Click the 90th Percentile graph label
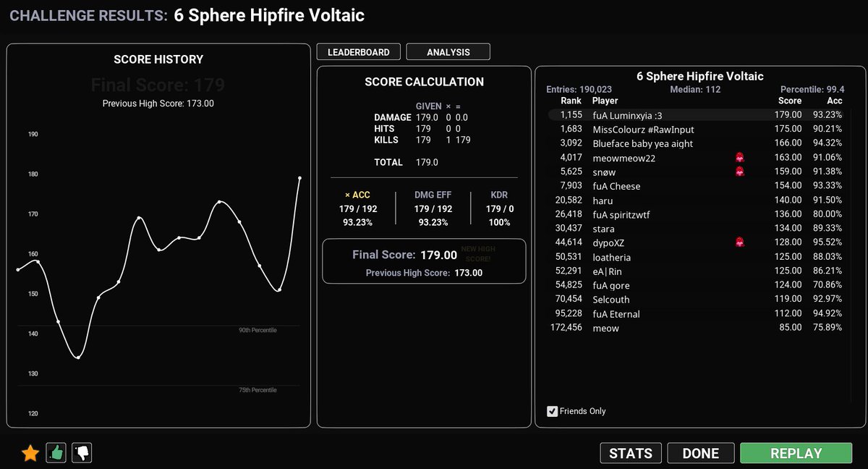This screenshot has height=469, width=868. [258, 330]
